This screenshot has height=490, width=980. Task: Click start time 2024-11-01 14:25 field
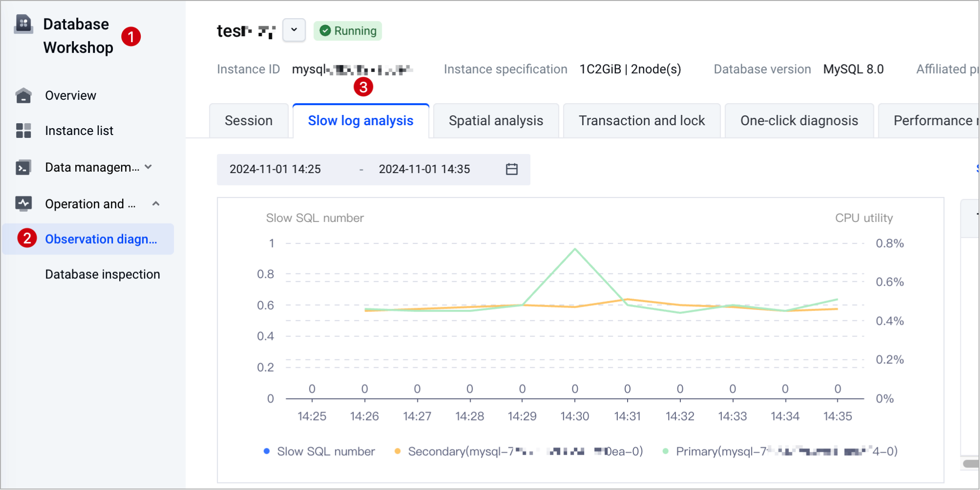pyautogui.click(x=275, y=169)
